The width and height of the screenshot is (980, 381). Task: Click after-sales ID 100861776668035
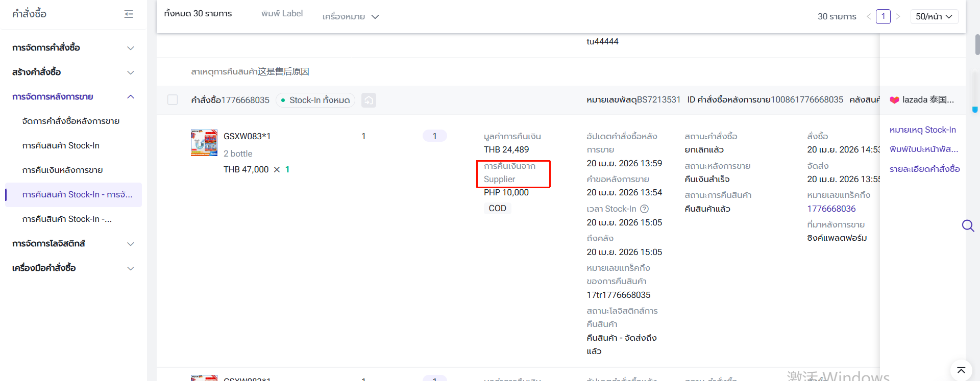[x=807, y=100]
